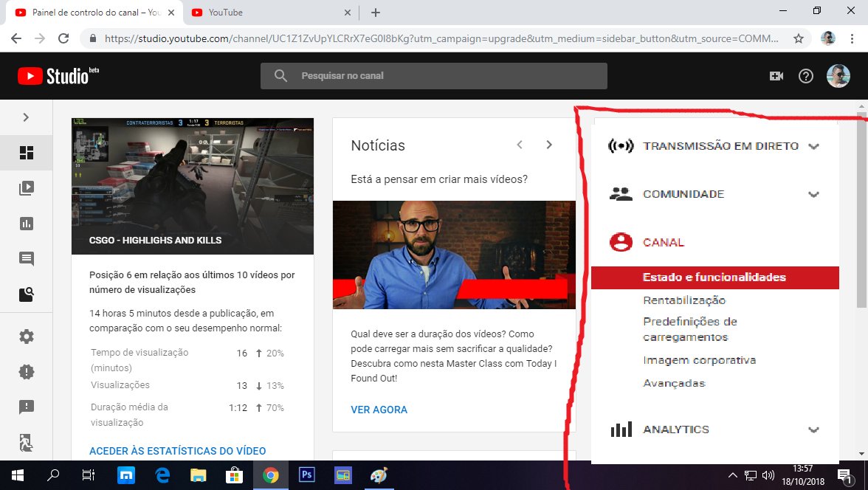
Task: Switch to Painel de controlo do canal tab
Action: pos(95,13)
